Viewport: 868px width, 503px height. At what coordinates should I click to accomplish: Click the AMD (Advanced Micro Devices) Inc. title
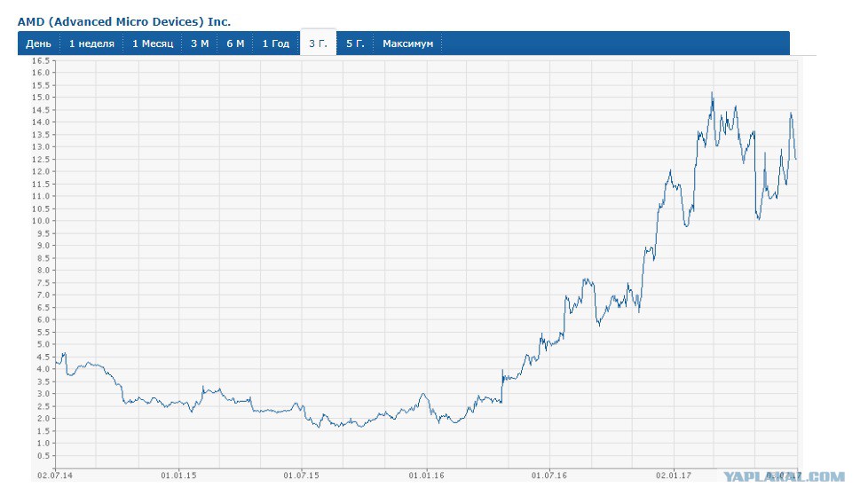point(124,21)
